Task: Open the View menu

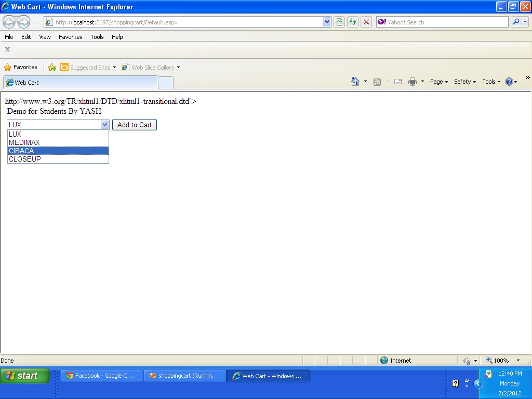Action: pyautogui.click(x=45, y=37)
